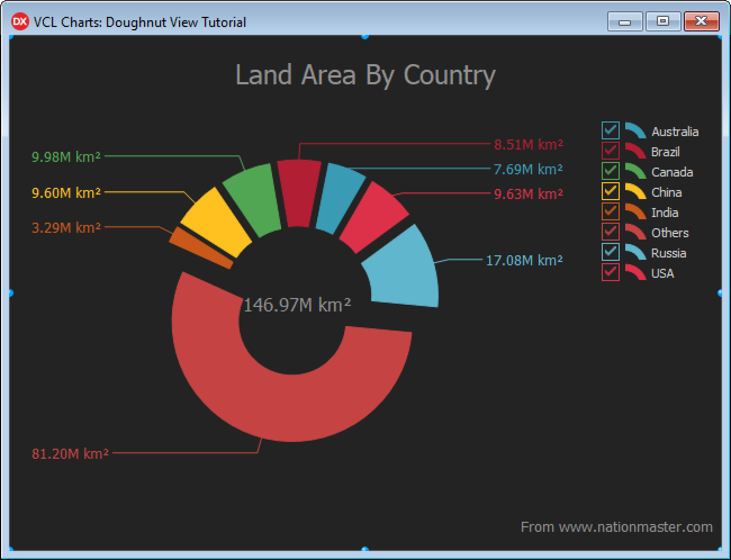Image resolution: width=731 pixels, height=560 pixels.
Task: Toggle the Others series checkbox
Action: [610, 232]
